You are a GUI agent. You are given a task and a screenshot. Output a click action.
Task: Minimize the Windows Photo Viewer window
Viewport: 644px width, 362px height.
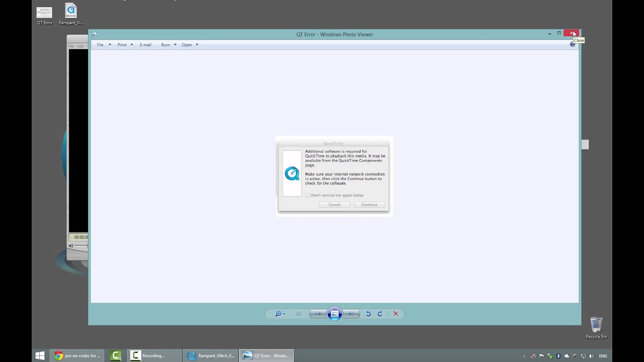point(549,33)
